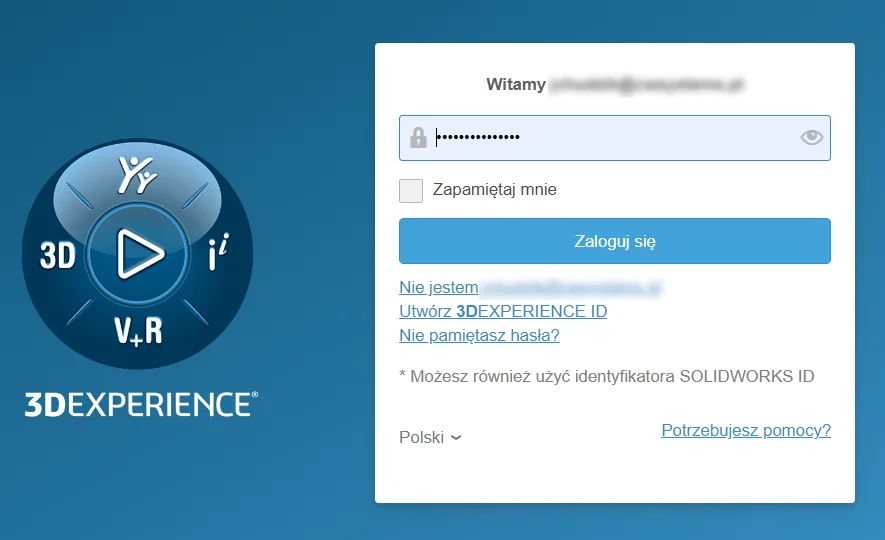Click the people icon atop the compass

(x=137, y=174)
